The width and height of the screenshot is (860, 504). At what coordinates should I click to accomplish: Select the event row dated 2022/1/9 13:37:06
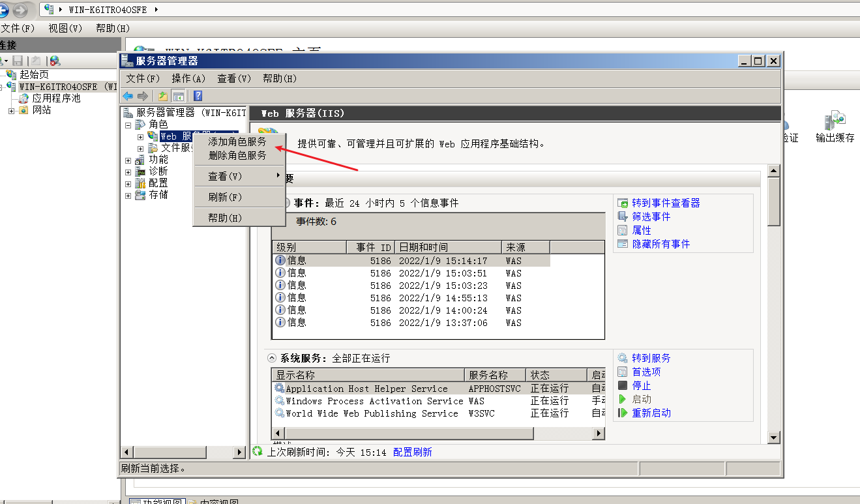tap(412, 323)
